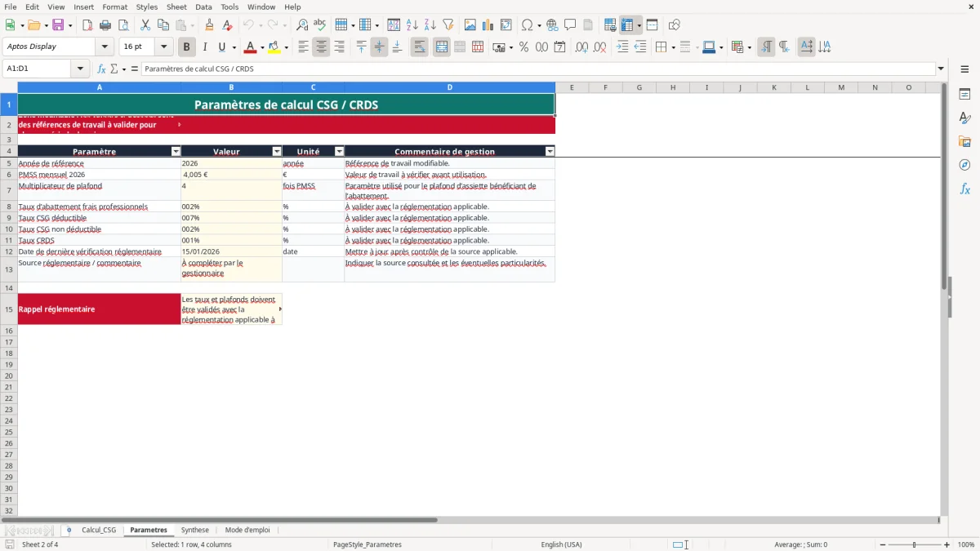
Task: Open Print Preview
Action: tap(123, 25)
